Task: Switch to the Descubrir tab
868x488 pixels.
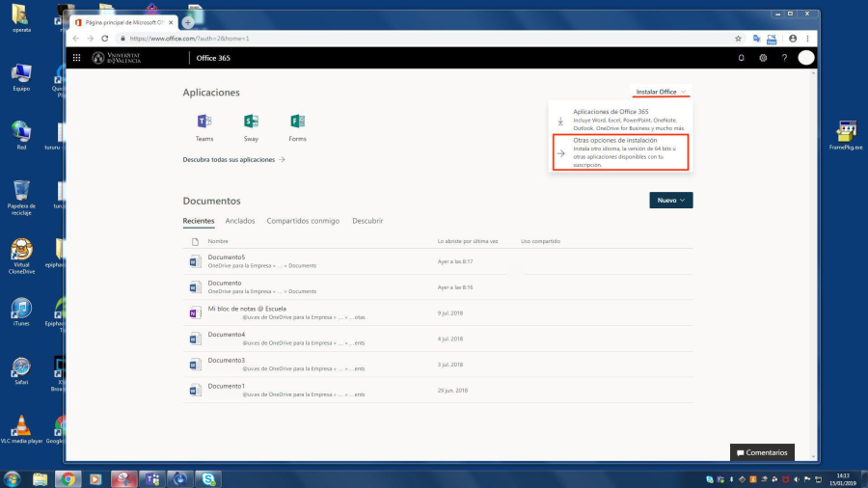Action: [367, 221]
